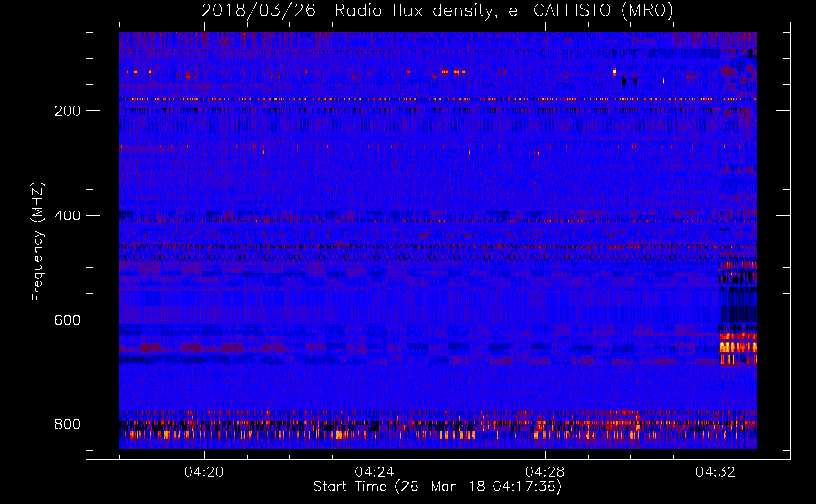
Task: Click the 'Frequency (MHZ)' axis label
Action: 38,241
